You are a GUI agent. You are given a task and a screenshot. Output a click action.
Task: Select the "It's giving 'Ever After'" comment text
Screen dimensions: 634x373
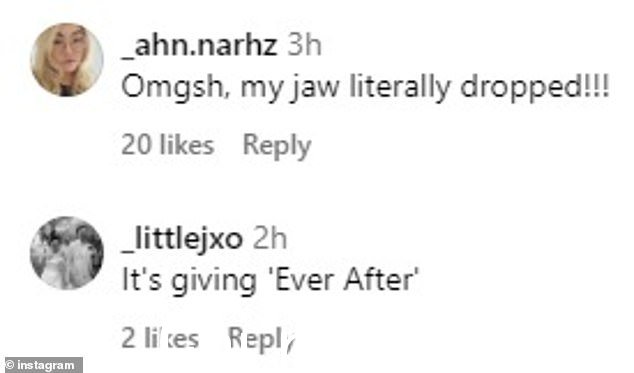point(269,280)
